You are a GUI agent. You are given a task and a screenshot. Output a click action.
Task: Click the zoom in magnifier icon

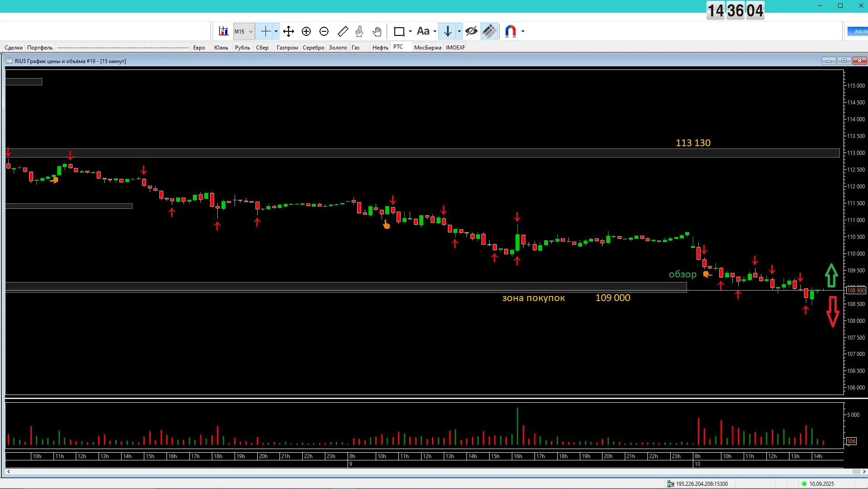coord(306,31)
